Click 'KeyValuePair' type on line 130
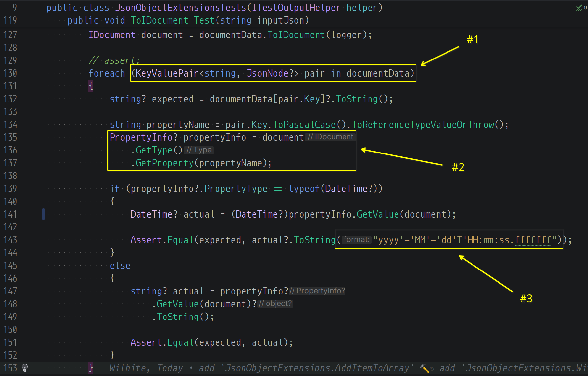 pos(167,73)
